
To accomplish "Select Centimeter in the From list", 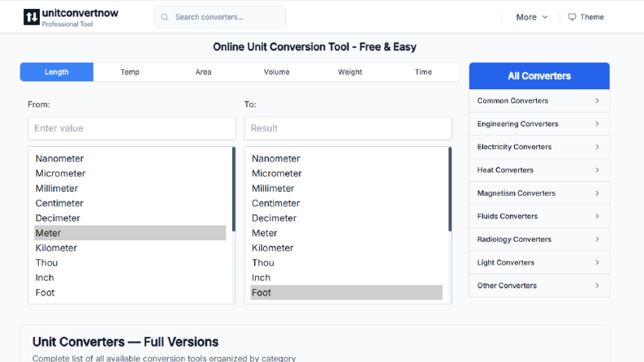I will (130, 203).
